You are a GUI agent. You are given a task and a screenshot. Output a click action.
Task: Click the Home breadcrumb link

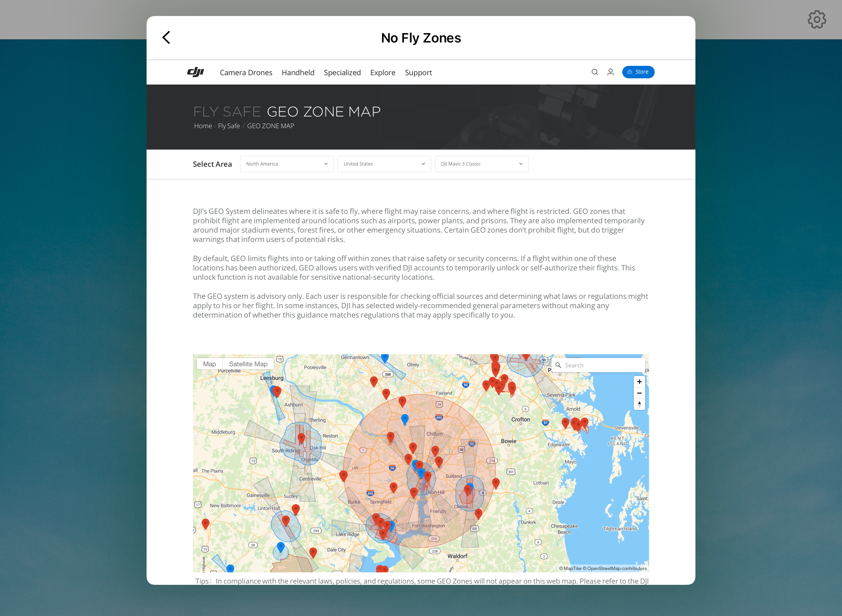click(203, 126)
